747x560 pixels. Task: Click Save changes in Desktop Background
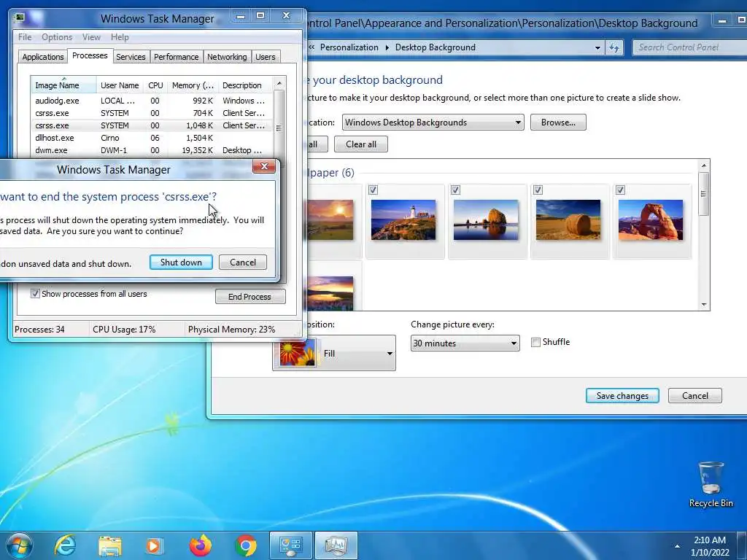pos(622,396)
